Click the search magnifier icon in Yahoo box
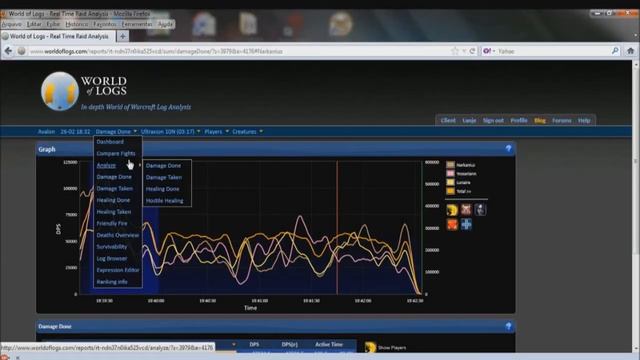Screen dimensions: 640x360 click(615, 51)
